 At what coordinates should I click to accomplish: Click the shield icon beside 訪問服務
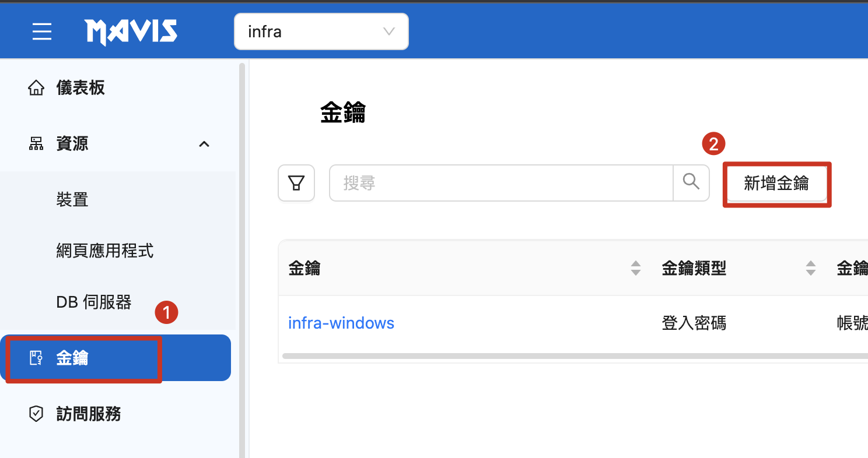(36, 414)
